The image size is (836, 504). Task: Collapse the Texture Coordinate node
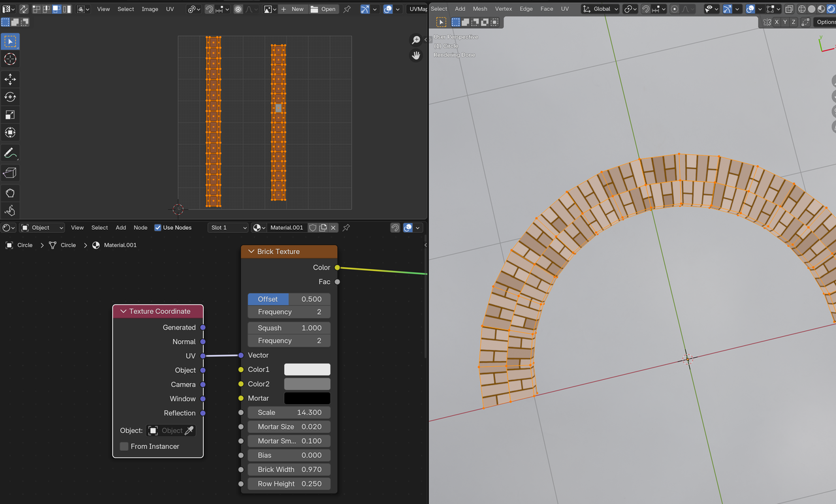tap(123, 311)
